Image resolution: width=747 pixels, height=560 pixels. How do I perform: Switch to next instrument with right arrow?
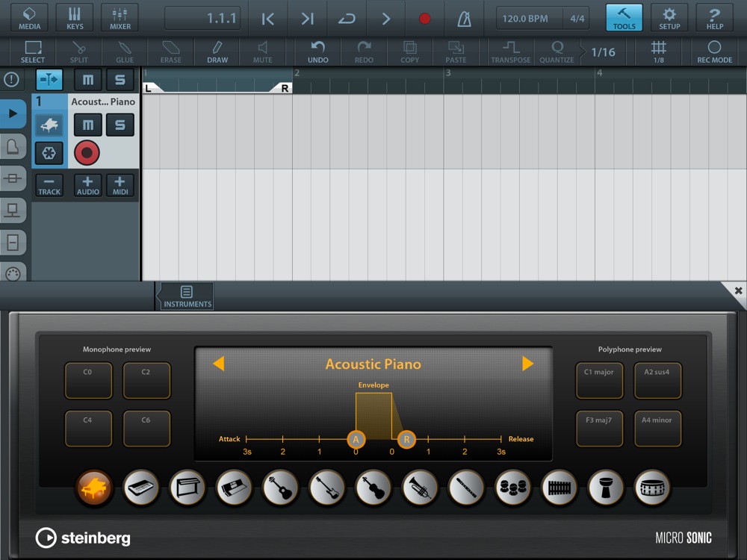(527, 364)
